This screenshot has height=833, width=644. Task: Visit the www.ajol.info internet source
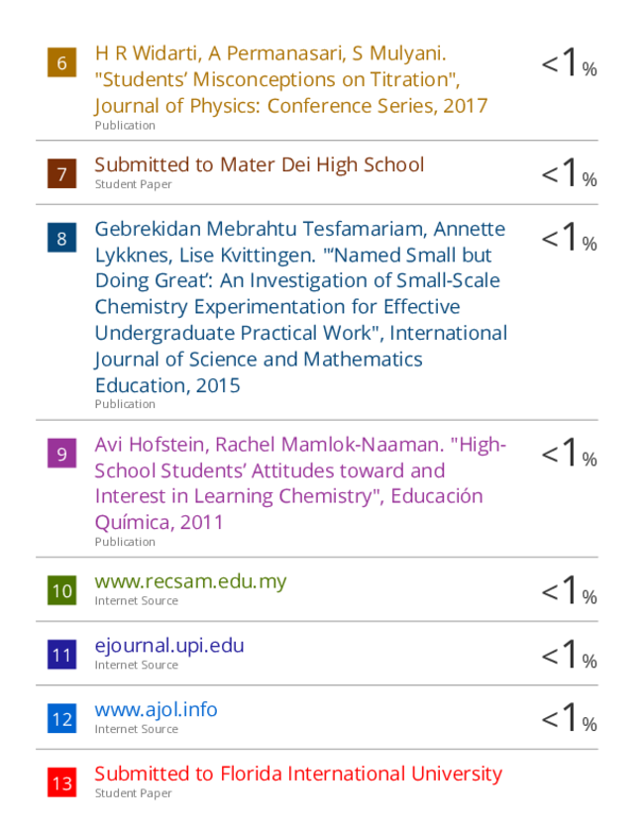pos(157,710)
